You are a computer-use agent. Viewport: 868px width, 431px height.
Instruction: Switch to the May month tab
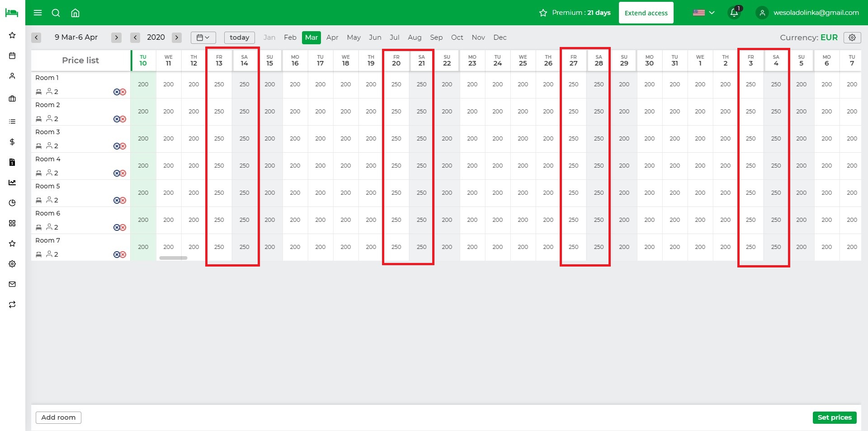point(354,37)
